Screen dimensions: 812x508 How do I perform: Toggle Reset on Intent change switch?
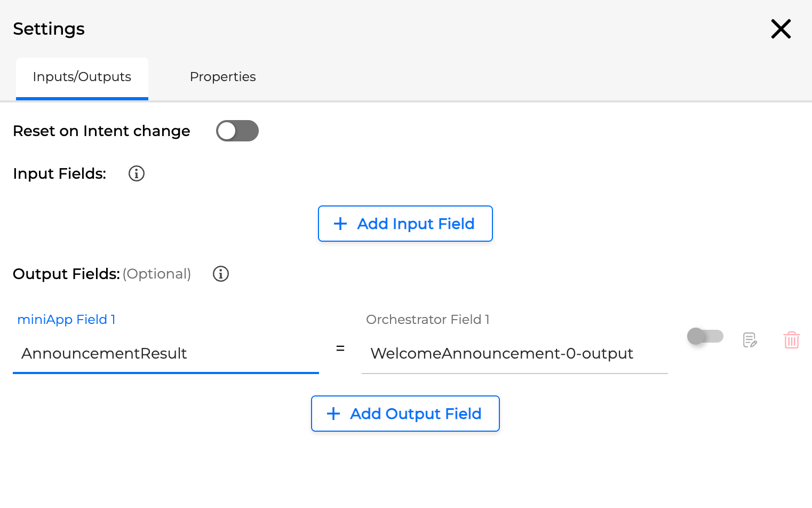[237, 131]
